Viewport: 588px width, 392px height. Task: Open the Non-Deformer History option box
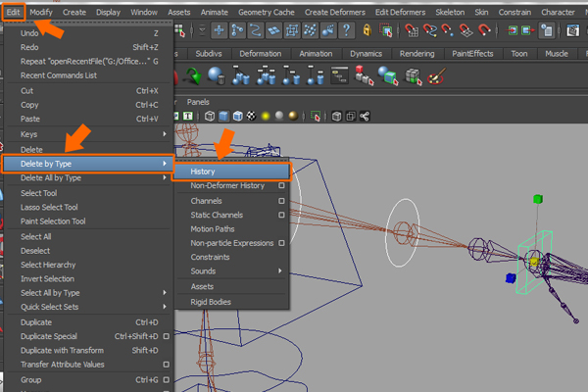(x=281, y=185)
